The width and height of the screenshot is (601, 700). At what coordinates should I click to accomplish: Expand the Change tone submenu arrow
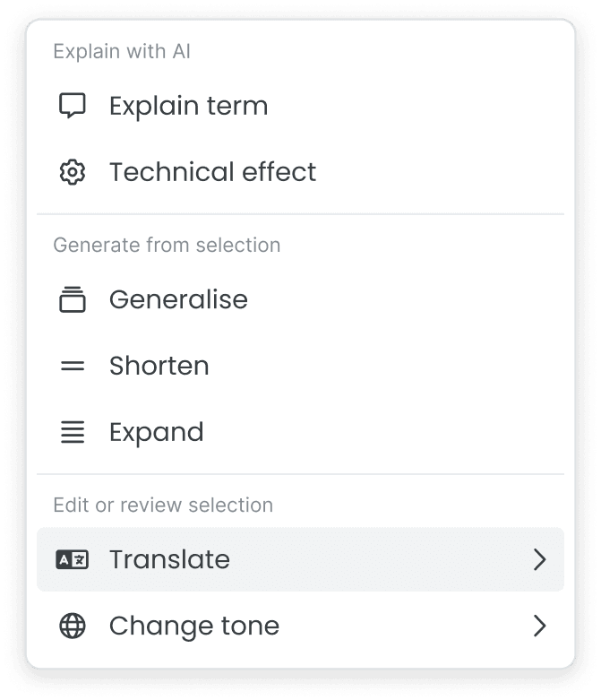click(x=539, y=626)
